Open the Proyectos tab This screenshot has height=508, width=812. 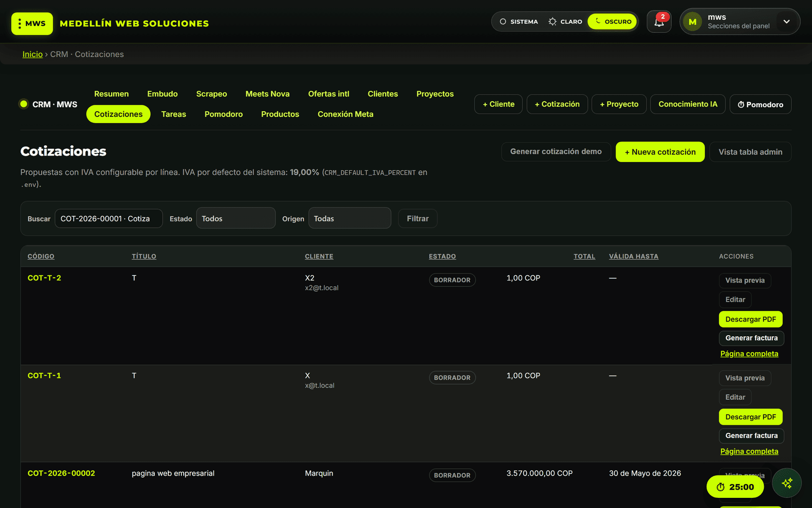tap(435, 94)
